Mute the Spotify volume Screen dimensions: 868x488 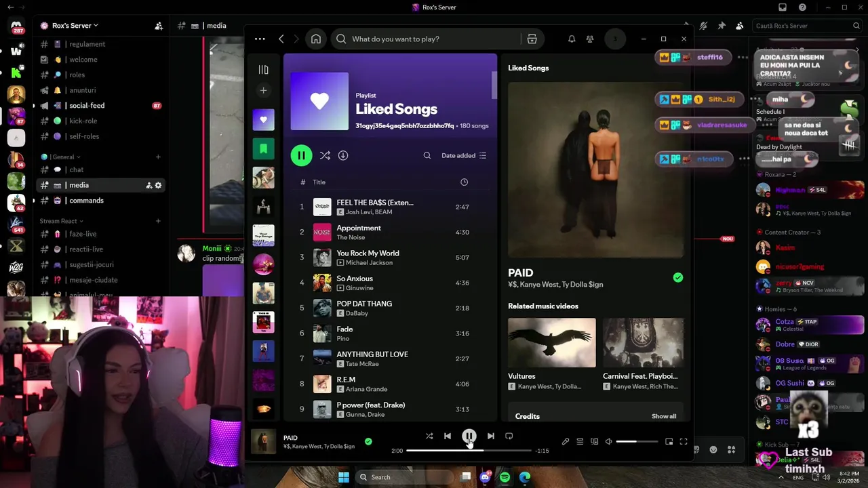608,441
